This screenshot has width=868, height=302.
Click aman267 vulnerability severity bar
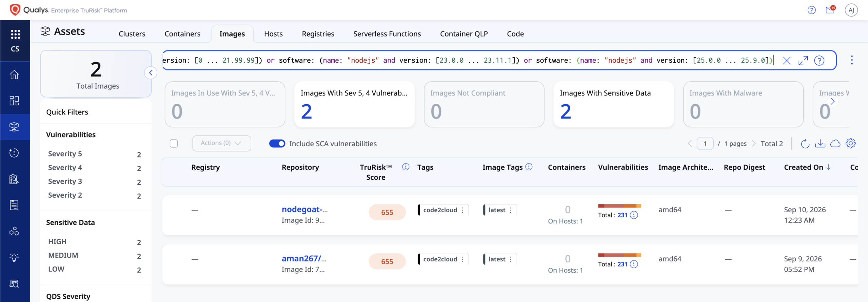(619, 255)
